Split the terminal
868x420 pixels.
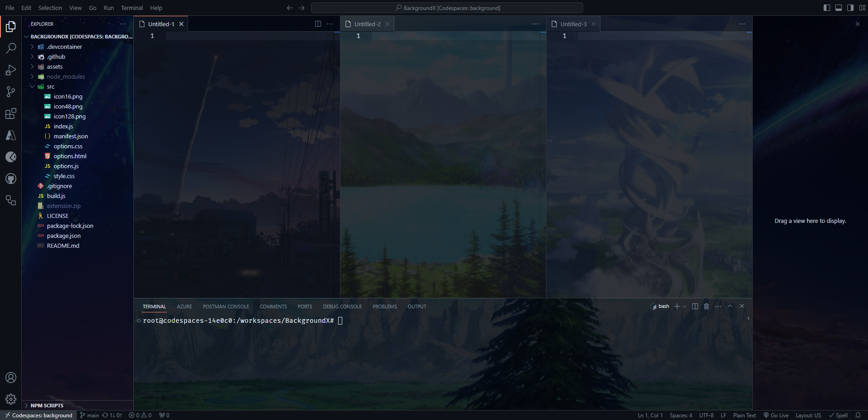[695, 306]
